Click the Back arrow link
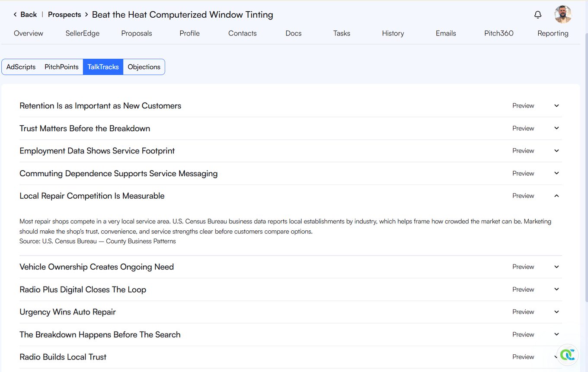This screenshot has height=372, width=588. [x=25, y=14]
